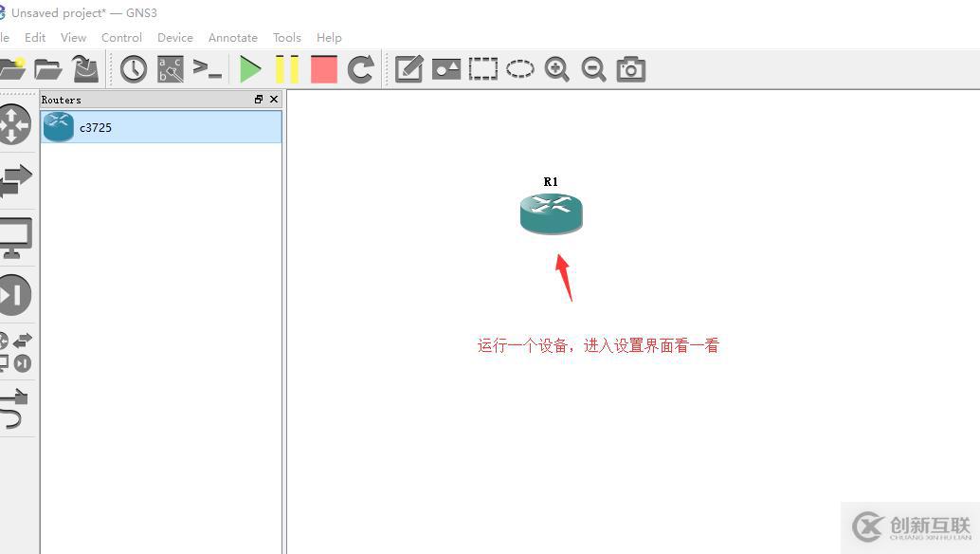This screenshot has height=554, width=980.
Task: Open the Device menu
Action: (174, 37)
